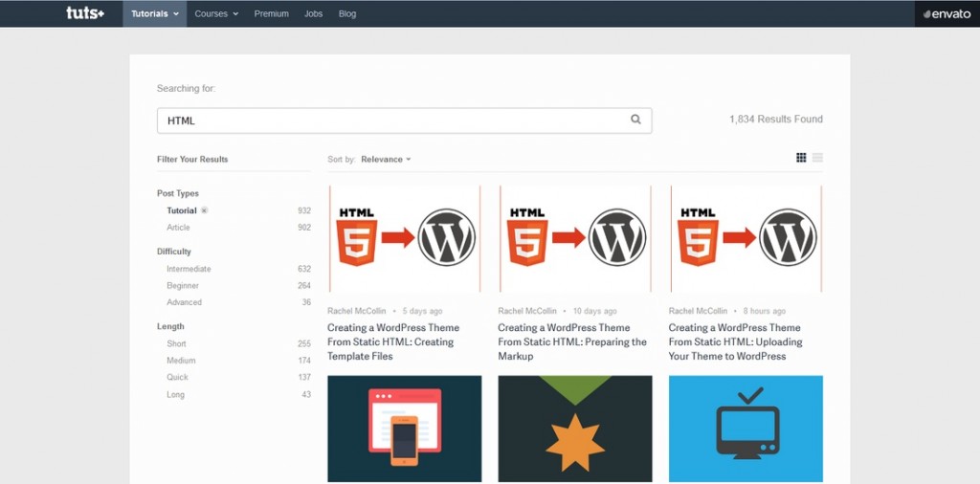Click Rachel McCollin author on 5 days ago post

pyautogui.click(x=357, y=311)
